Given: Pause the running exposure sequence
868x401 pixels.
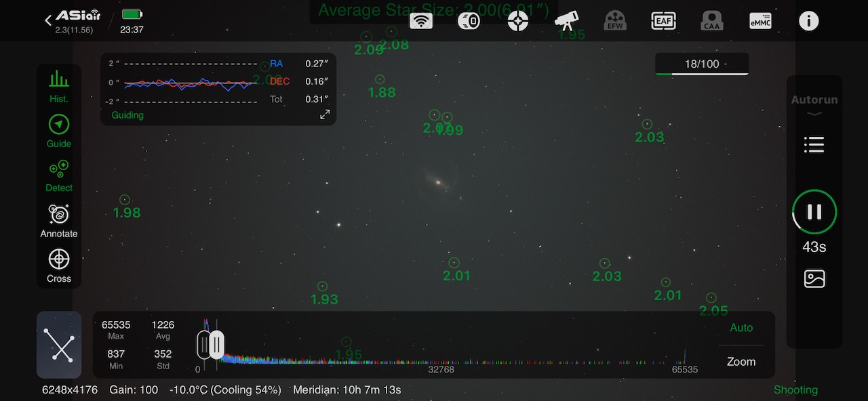Looking at the screenshot, I should (814, 212).
